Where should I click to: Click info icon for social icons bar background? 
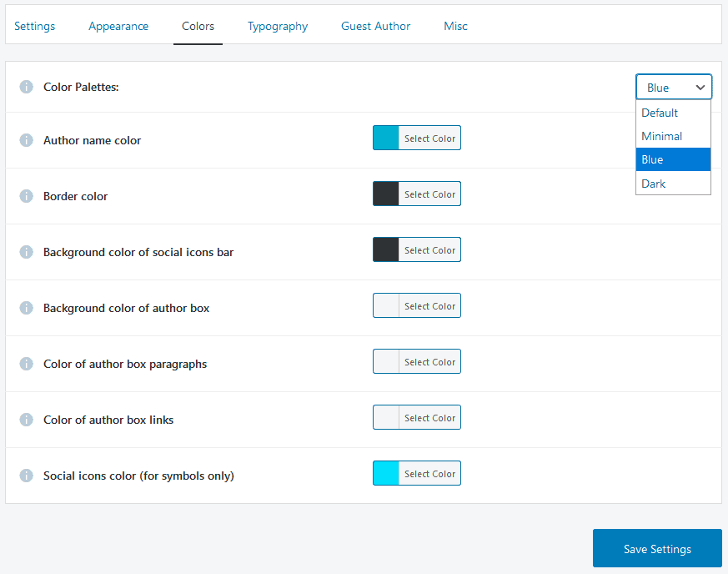point(27,252)
